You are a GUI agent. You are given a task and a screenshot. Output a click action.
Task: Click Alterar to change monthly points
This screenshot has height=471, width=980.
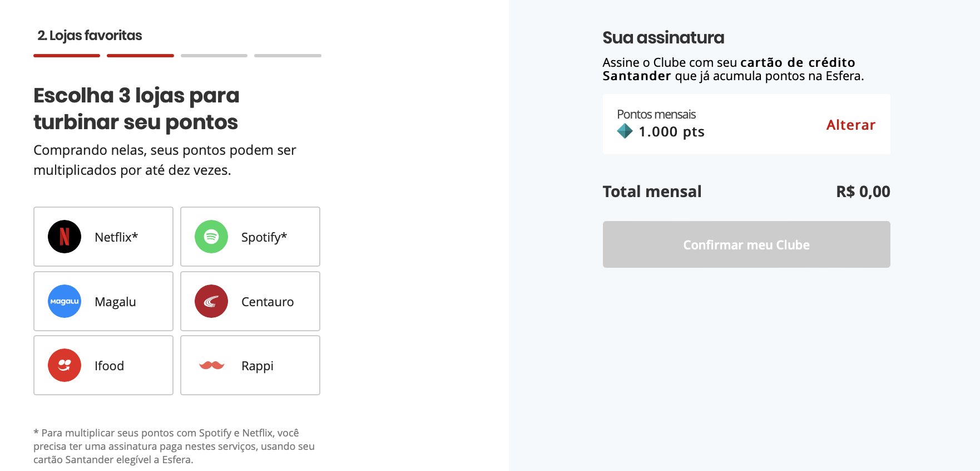click(x=850, y=125)
